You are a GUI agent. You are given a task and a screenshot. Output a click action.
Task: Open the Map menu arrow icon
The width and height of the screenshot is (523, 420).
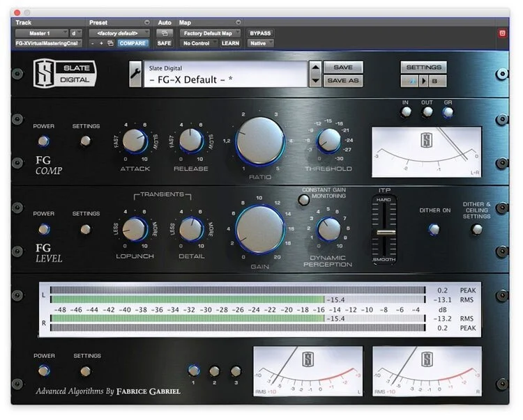(238, 22)
